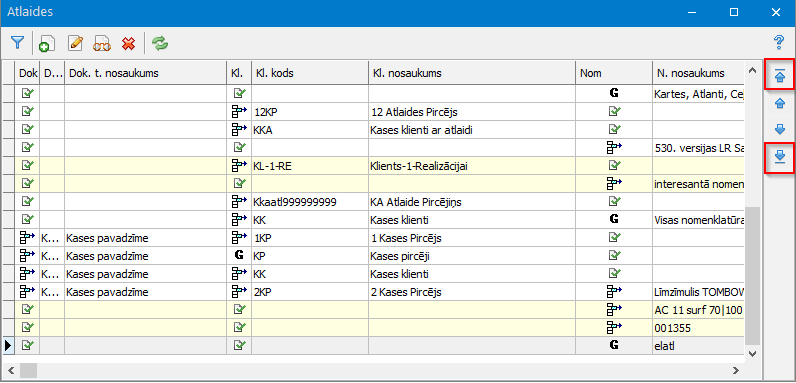Viewport: 796px width, 383px height.
Task: Click the horizontal scrollbar thumb
Action: (28, 370)
